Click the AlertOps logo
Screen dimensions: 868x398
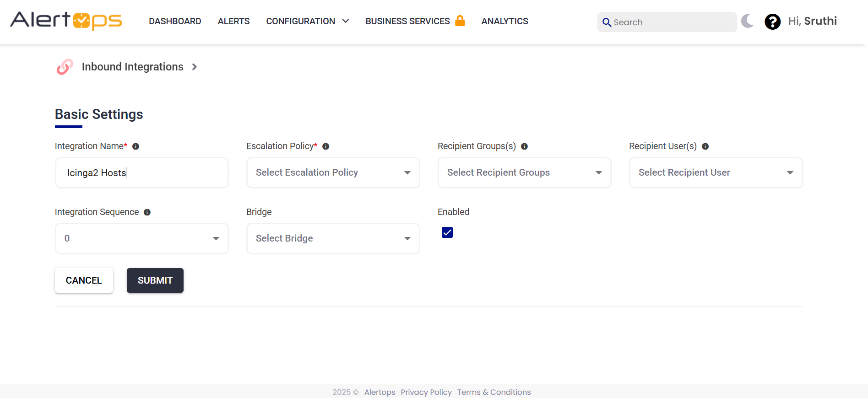tap(66, 21)
